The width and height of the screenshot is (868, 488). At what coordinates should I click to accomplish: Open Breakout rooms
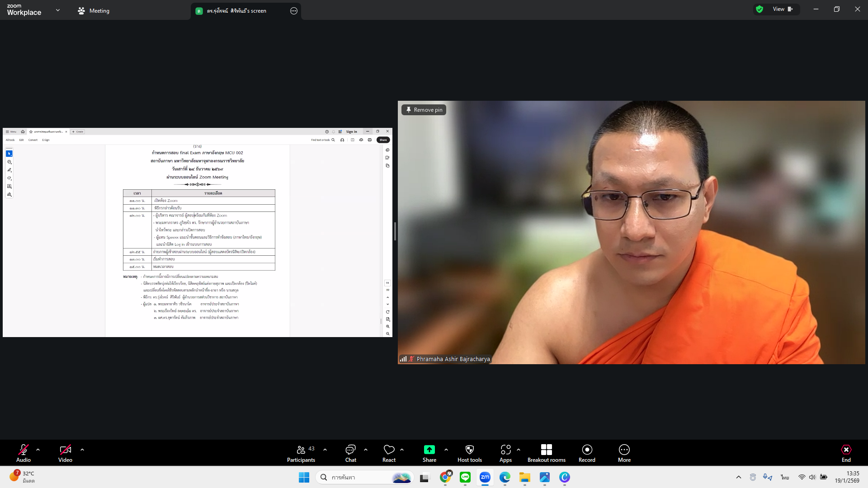(546, 453)
